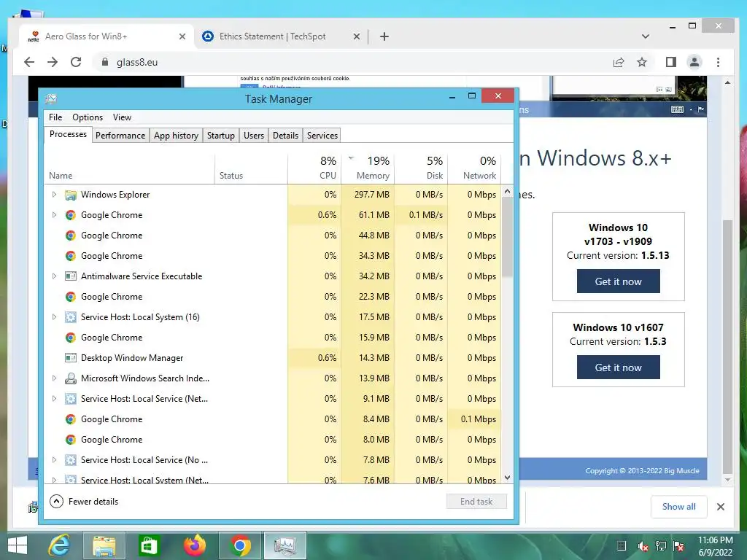Select the Antimalware Service Executable icon

tap(71, 276)
